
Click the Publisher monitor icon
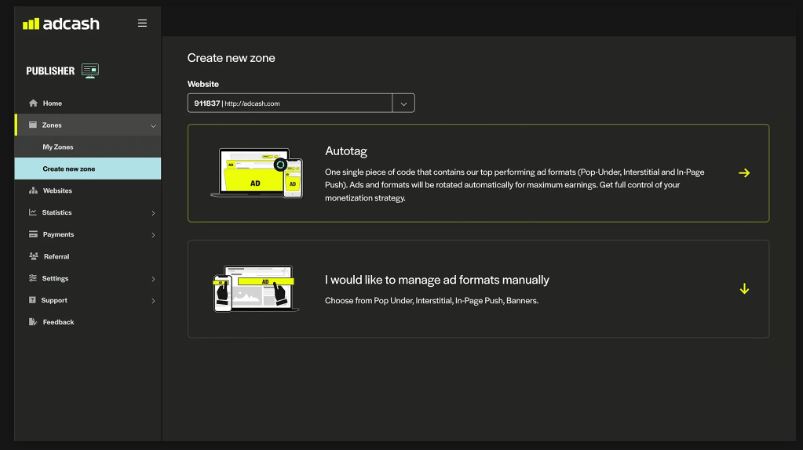tap(91, 71)
